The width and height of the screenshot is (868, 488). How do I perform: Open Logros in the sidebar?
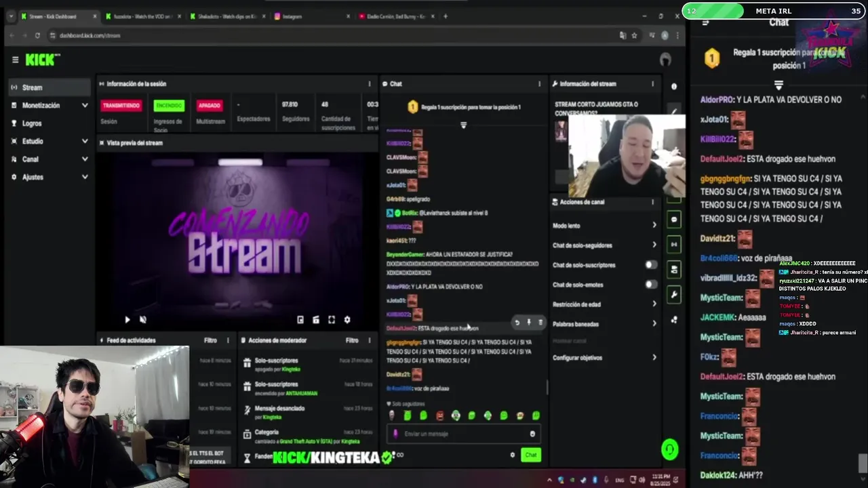click(50, 123)
